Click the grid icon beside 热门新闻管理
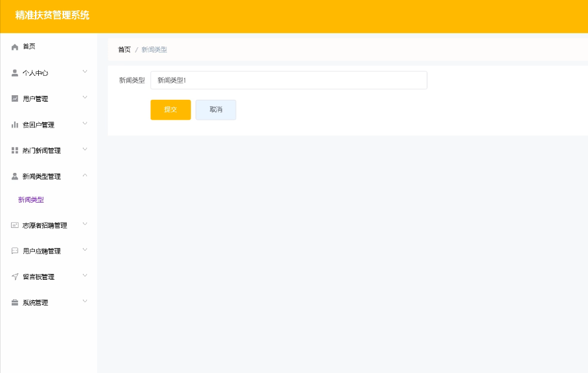The width and height of the screenshot is (588, 373). click(x=15, y=150)
